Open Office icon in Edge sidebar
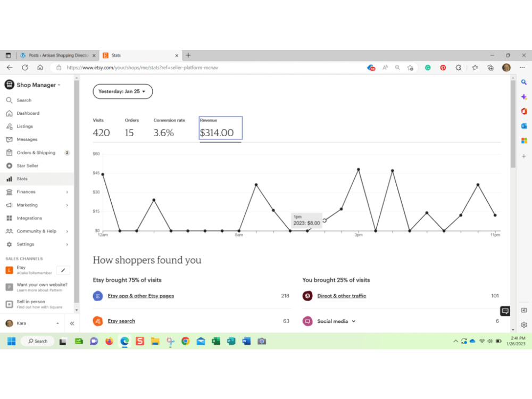Screen dimensions: 532x399 tap(524, 111)
